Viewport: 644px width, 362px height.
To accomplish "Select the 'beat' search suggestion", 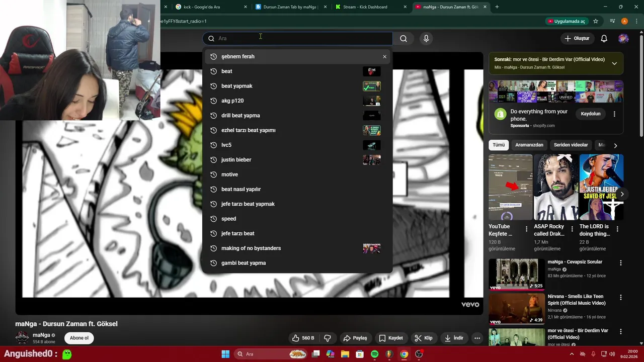I will point(297,71).
